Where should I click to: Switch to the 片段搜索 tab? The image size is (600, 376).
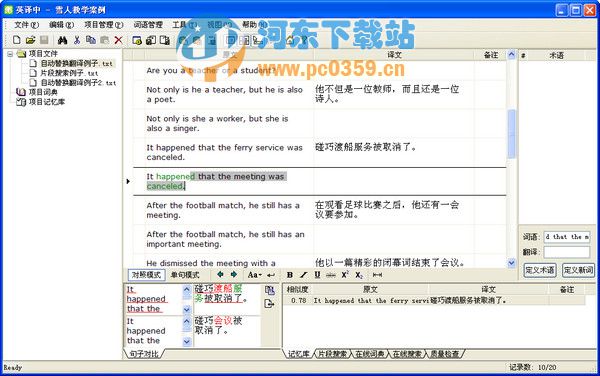333,354
